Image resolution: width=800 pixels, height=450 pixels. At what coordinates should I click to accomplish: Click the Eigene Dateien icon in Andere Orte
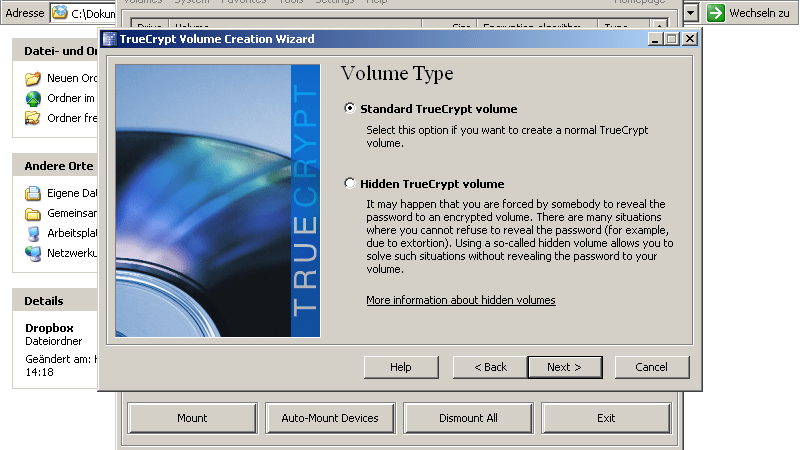click(x=33, y=193)
